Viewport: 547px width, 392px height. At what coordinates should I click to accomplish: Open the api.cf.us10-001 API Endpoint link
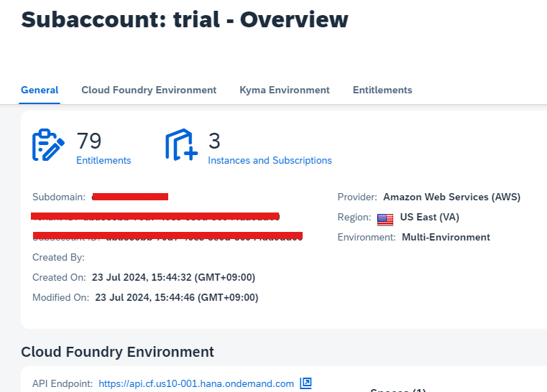click(196, 384)
